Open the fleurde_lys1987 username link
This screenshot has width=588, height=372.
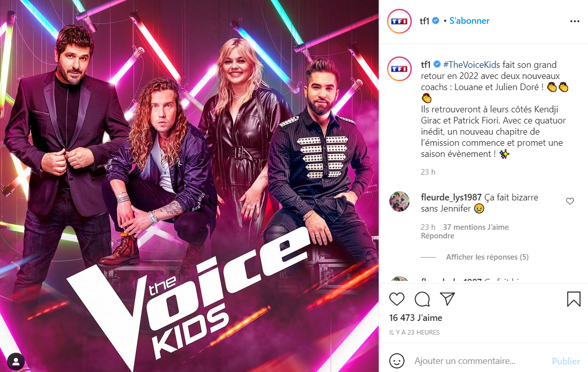coord(451,197)
